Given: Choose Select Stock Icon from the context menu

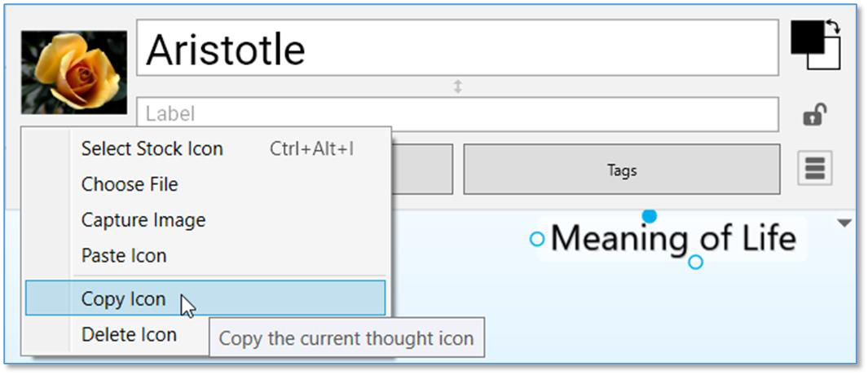Looking at the screenshot, I should 152,149.
